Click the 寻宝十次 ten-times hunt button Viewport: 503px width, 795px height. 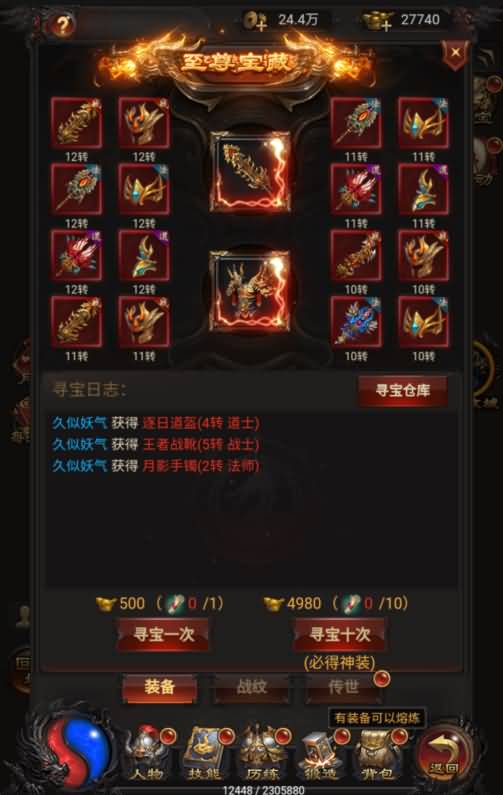pyautogui.click(x=340, y=634)
